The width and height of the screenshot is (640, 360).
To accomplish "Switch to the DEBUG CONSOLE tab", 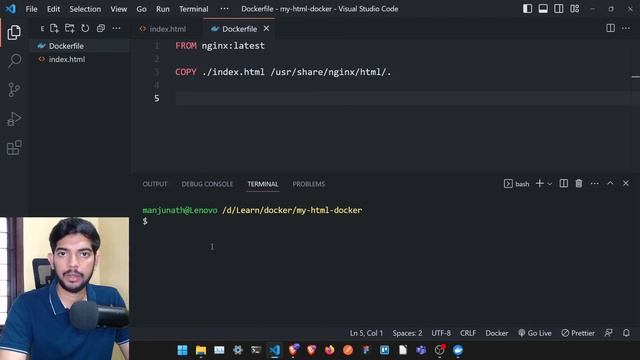I will coord(207,184).
